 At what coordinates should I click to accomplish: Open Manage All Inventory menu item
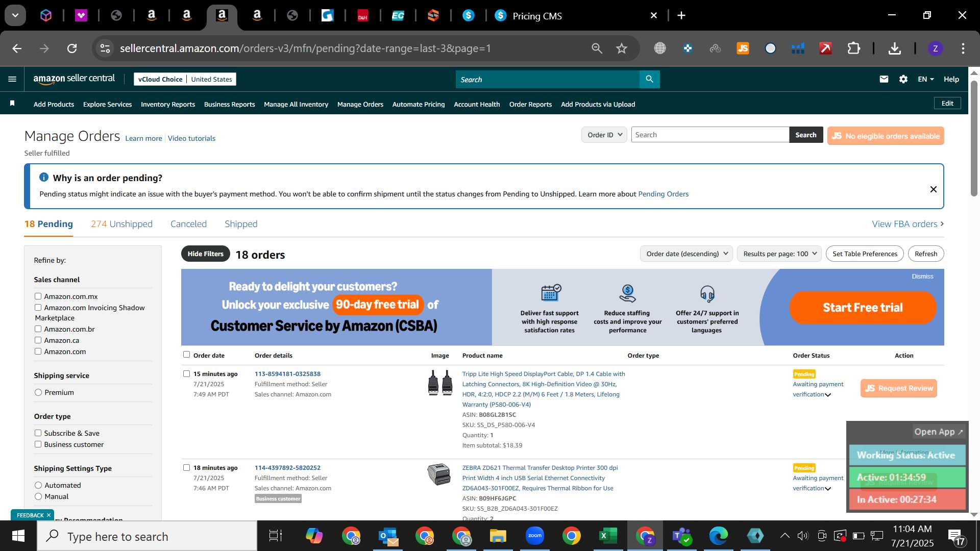[296, 104]
